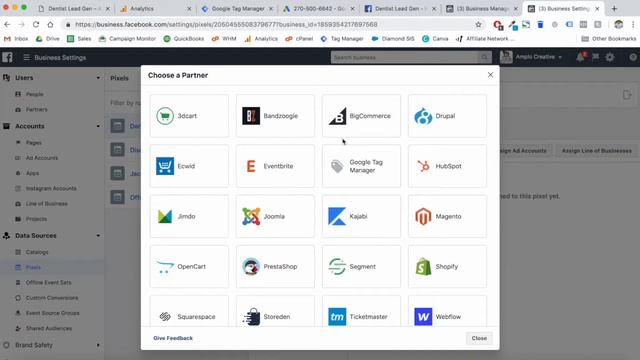Open Apps under Accounts
This screenshot has width=640, height=360.
32,173
